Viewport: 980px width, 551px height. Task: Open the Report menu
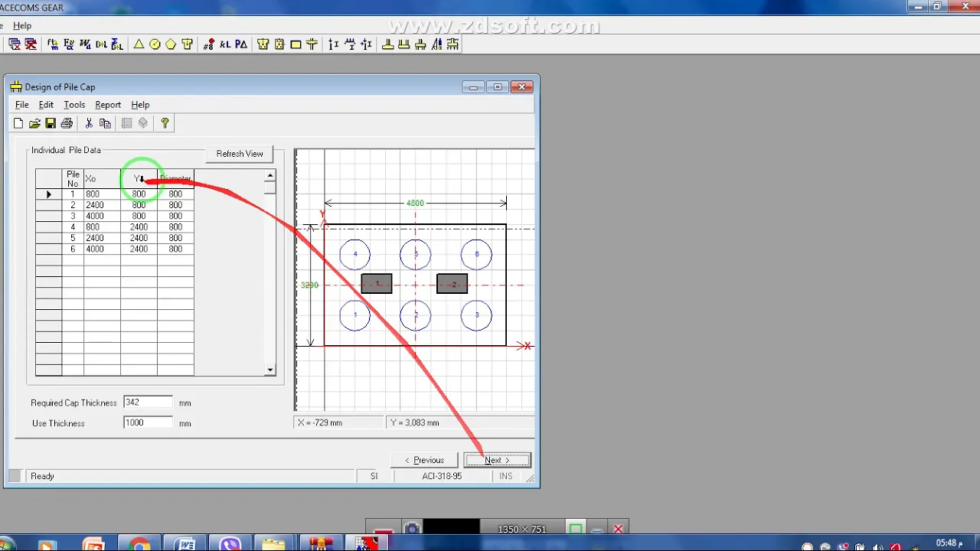[x=108, y=105]
